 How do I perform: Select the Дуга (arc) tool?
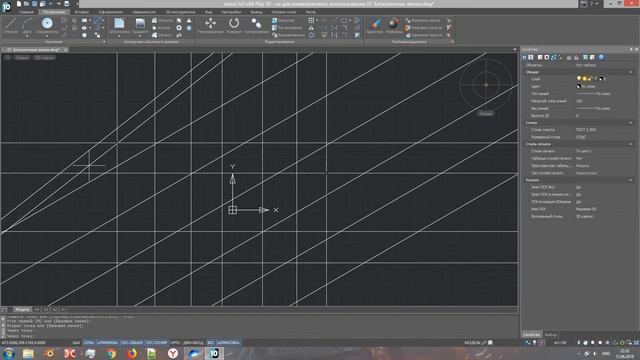point(27,24)
